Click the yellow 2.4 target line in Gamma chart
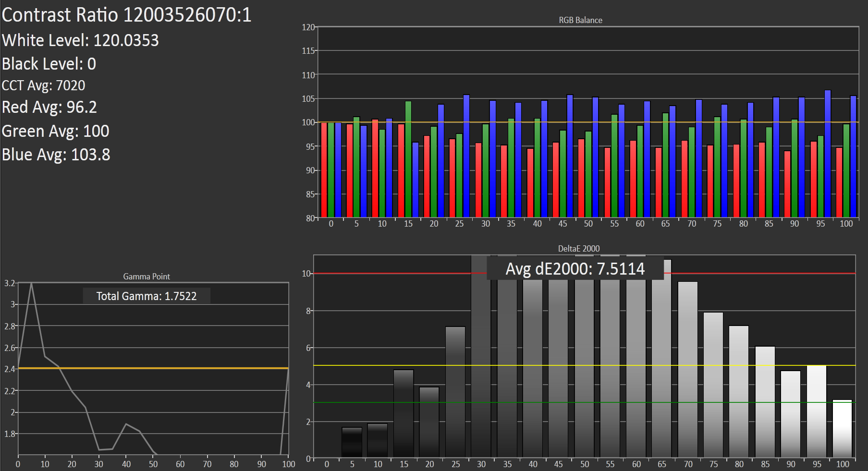This screenshot has height=471, width=868. point(153,368)
